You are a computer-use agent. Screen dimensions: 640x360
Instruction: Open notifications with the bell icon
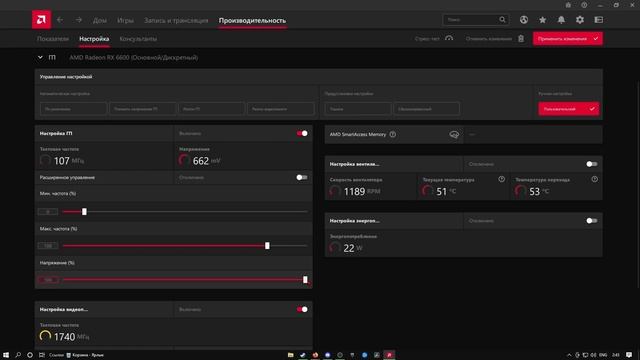[x=561, y=20]
